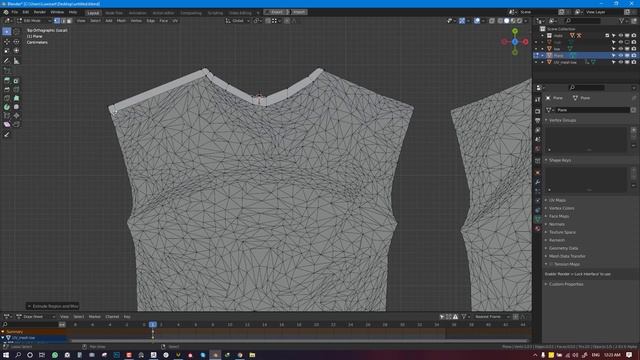640x360 pixels.
Task: Hide the Plane object with its eye icon
Action: point(621,56)
